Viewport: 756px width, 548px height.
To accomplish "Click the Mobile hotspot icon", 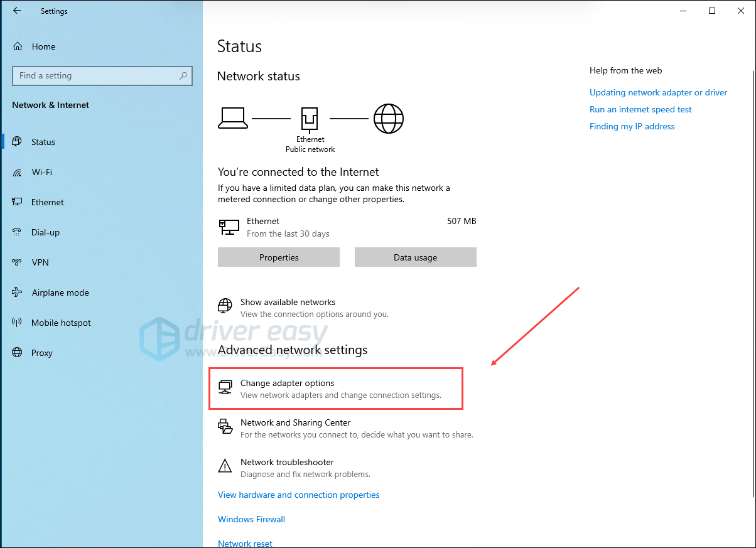I will coord(18,323).
